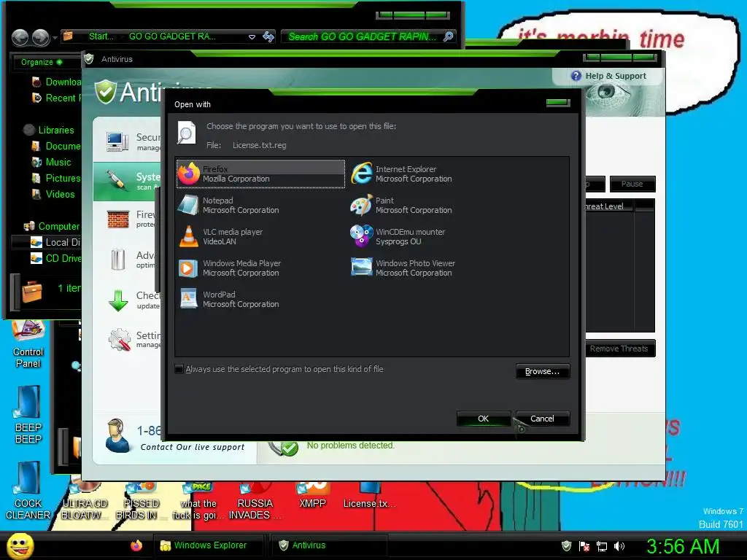The width and height of the screenshot is (747, 560).
Task: Open Help & Support in Antivirus window
Action: [608, 76]
